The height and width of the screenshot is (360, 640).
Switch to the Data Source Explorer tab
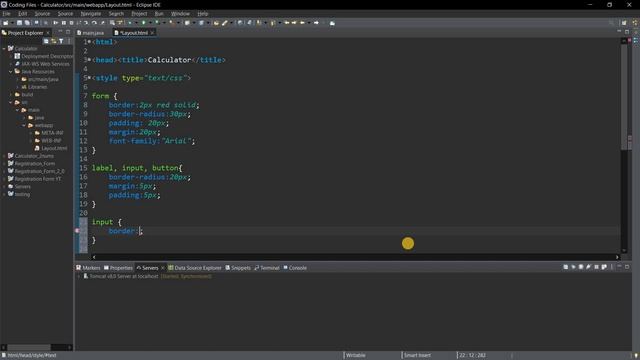pyautogui.click(x=195, y=268)
